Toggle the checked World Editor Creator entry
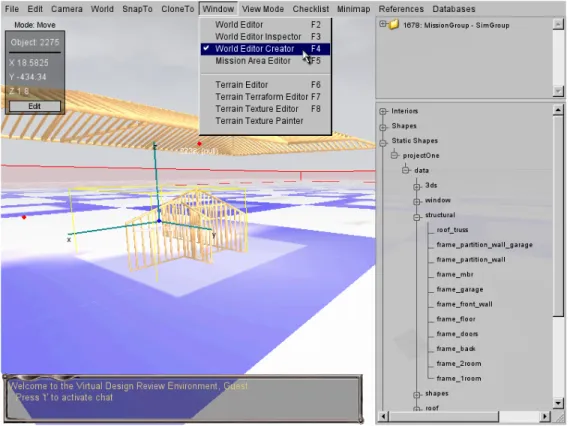 point(265,49)
